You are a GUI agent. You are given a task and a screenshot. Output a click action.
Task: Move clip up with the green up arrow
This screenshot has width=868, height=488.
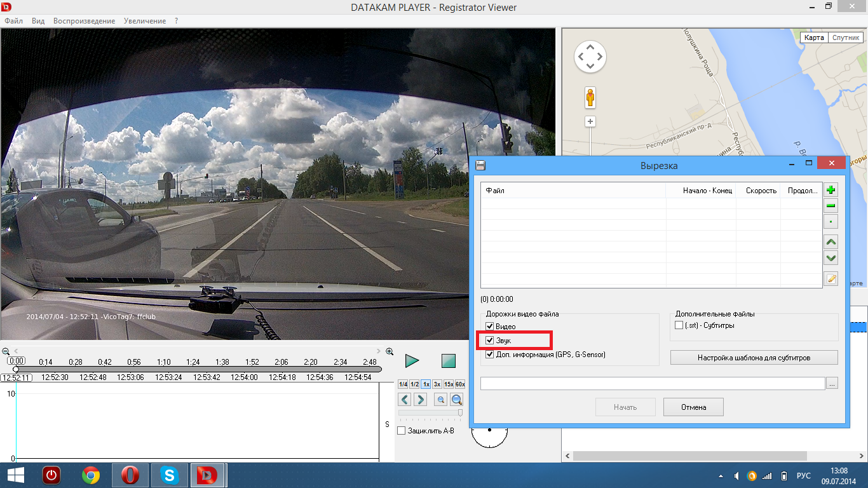[x=831, y=241]
